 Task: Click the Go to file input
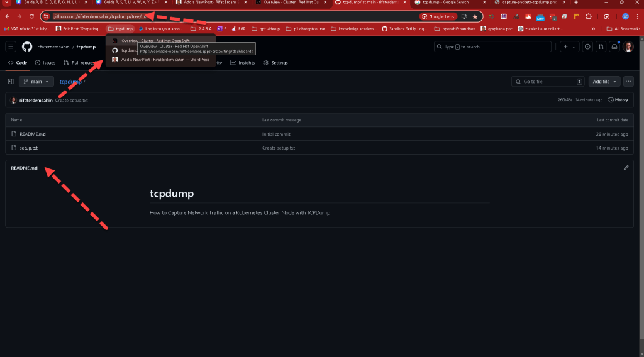coord(548,82)
